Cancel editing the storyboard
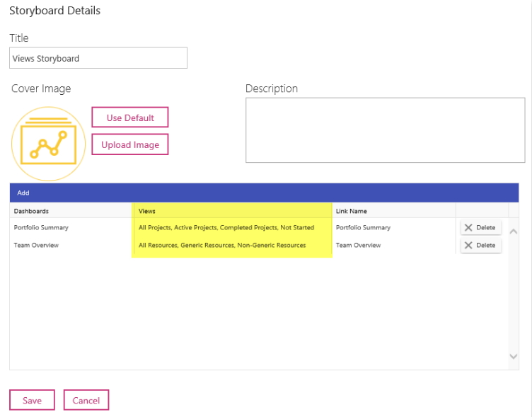 coord(86,400)
